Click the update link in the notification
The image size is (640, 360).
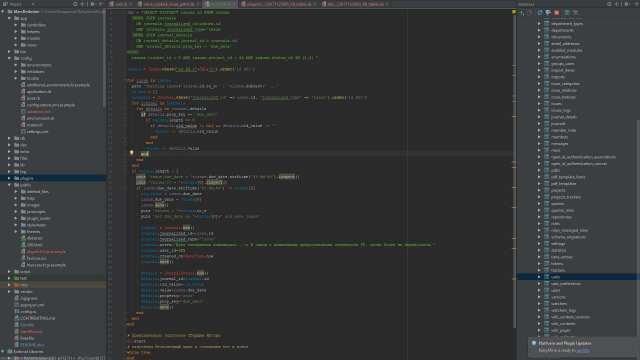click(x=583, y=351)
